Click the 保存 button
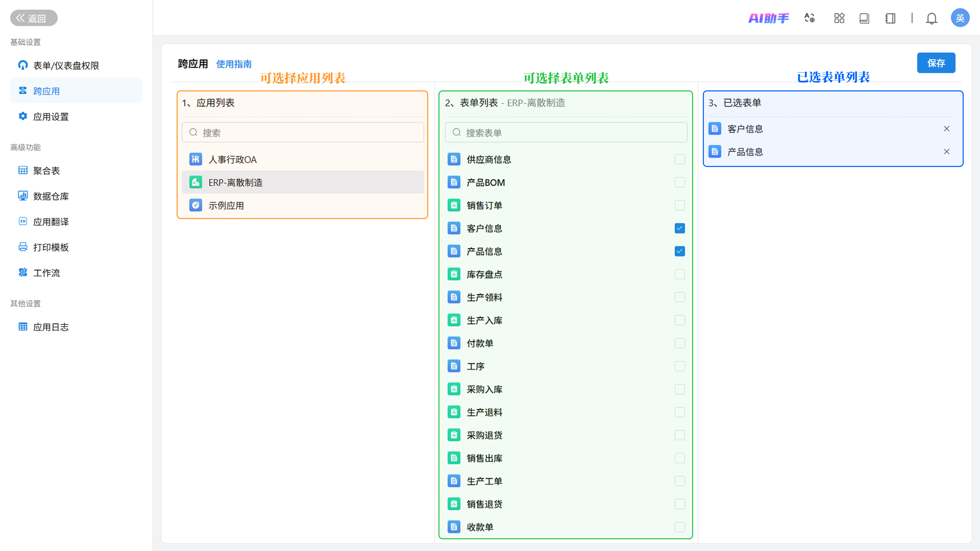The width and height of the screenshot is (980, 551). [936, 63]
